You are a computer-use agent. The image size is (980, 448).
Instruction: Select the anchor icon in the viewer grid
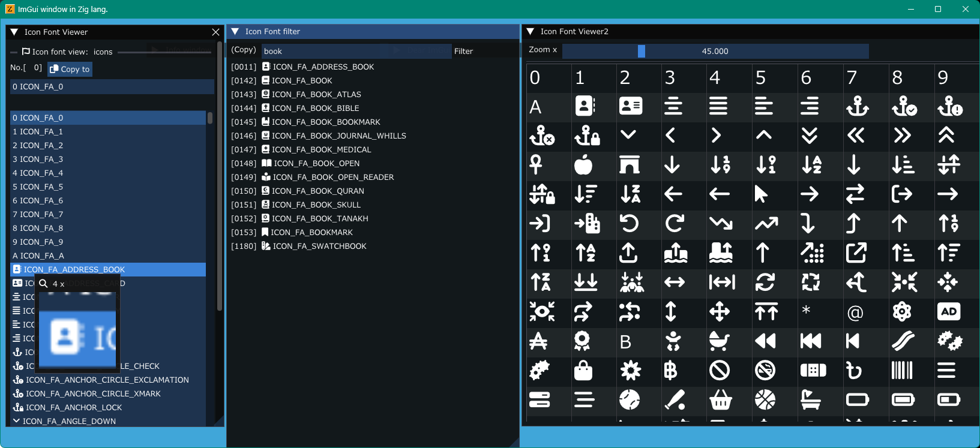[857, 106]
